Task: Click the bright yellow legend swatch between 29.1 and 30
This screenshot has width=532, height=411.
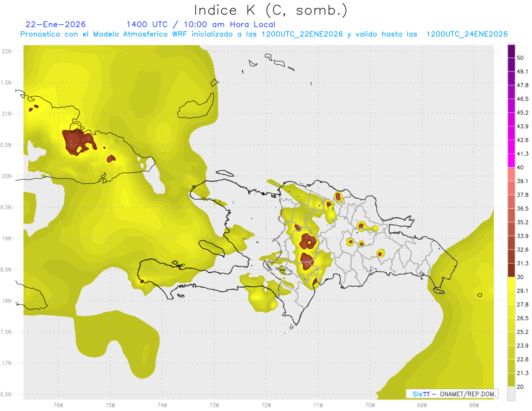Action: 511,284
